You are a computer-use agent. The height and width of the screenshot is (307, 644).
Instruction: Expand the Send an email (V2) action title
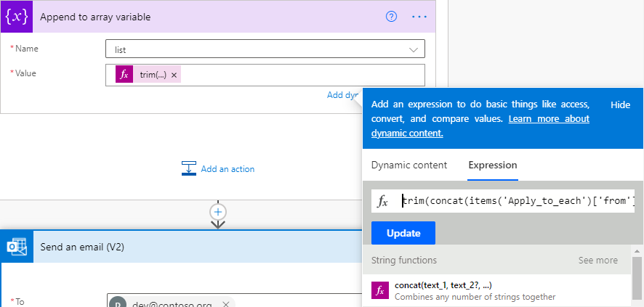[x=82, y=247]
